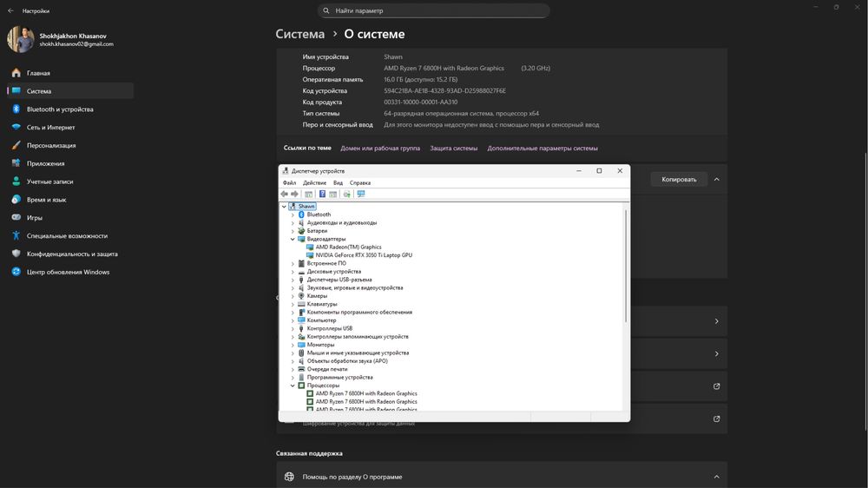This screenshot has width=868, height=488.
Task: Click the Специальные возможности accessibility icon
Action: pos(16,235)
